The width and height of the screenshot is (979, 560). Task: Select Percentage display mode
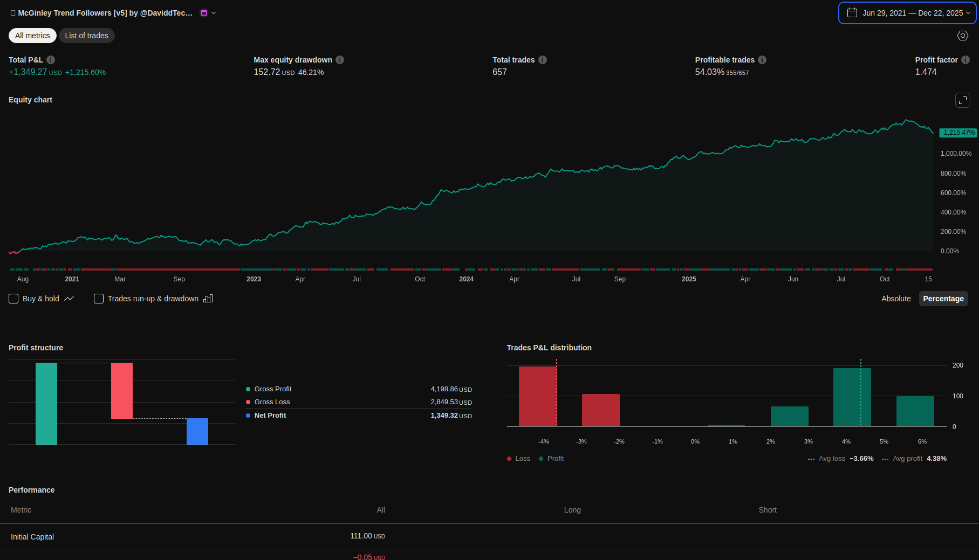pos(943,299)
